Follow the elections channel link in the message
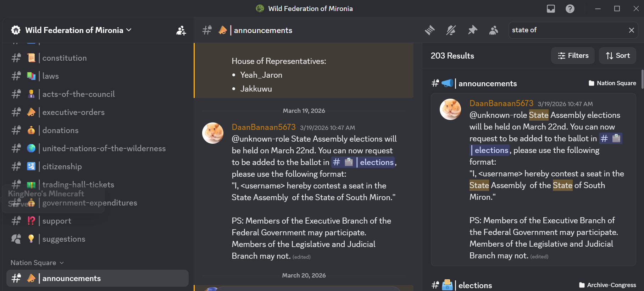 point(363,162)
